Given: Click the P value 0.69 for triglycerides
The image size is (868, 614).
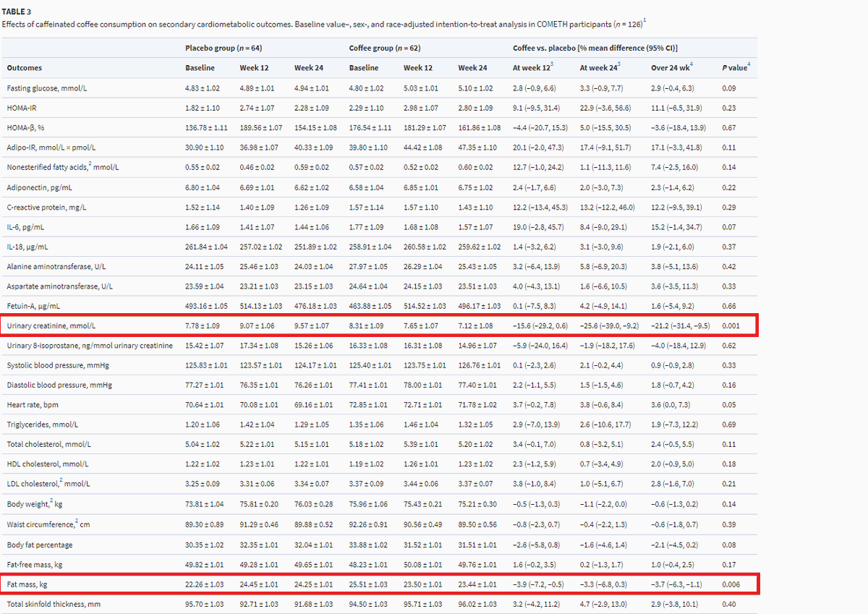Looking at the screenshot, I should [x=729, y=425].
